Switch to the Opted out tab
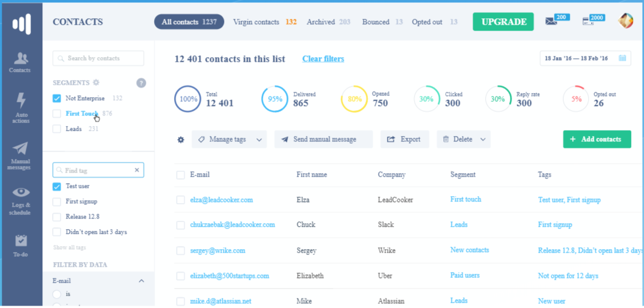 point(435,22)
